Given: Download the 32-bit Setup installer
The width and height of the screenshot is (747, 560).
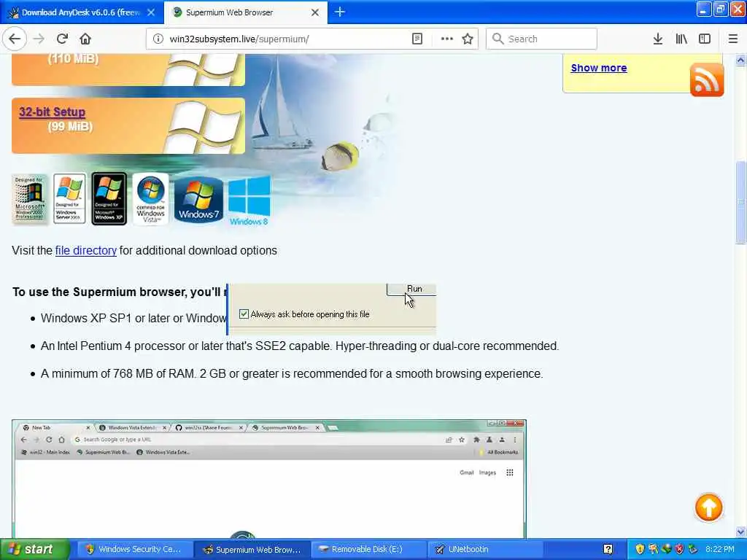Looking at the screenshot, I should click(x=52, y=112).
